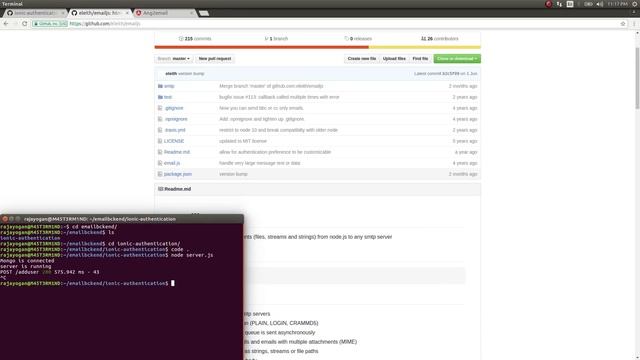This screenshot has width=640, height=360.
Task: Open the eleith author link on latest commit
Action: click(x=171, y=73)
